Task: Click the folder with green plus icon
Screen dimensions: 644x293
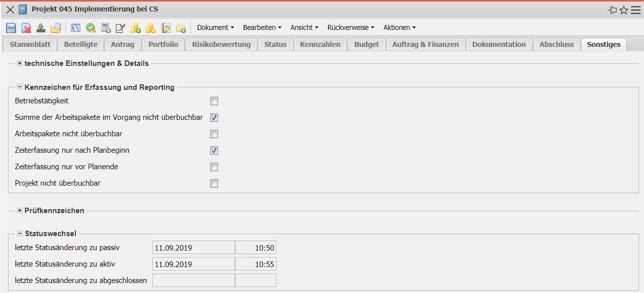Action: click(x=181, y=28)
